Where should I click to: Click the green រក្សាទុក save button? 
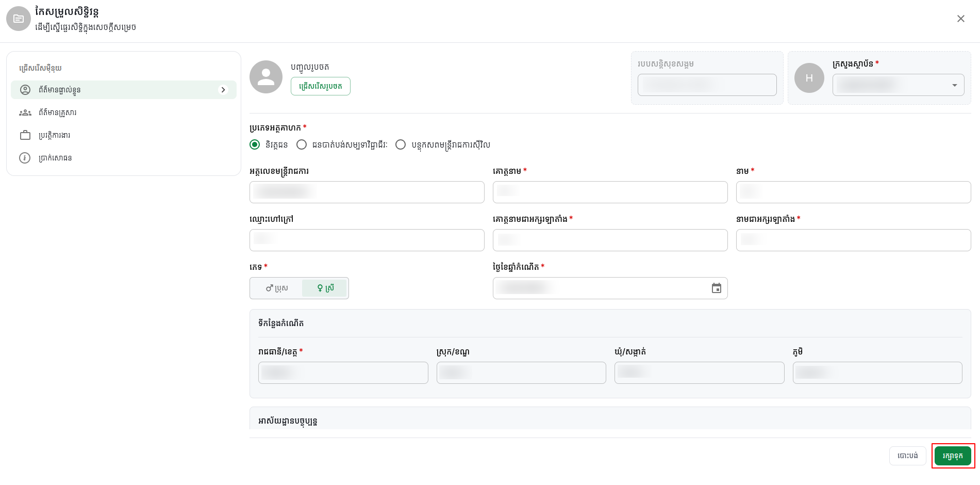click(953, 456)
